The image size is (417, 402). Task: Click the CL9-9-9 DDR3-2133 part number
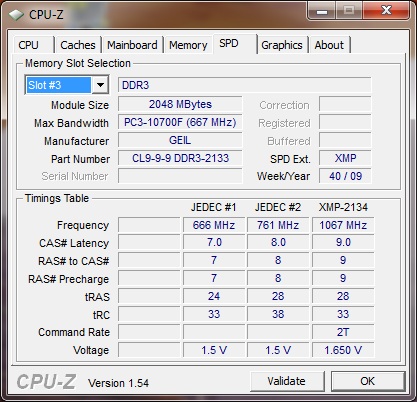pyautogui.click(x=180, y=158)
